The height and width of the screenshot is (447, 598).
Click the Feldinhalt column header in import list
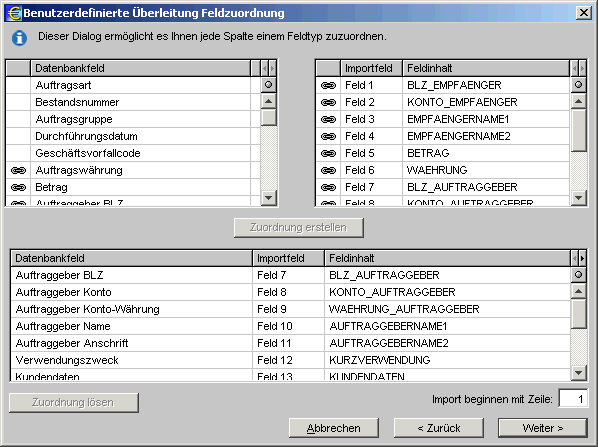[485, 68]
